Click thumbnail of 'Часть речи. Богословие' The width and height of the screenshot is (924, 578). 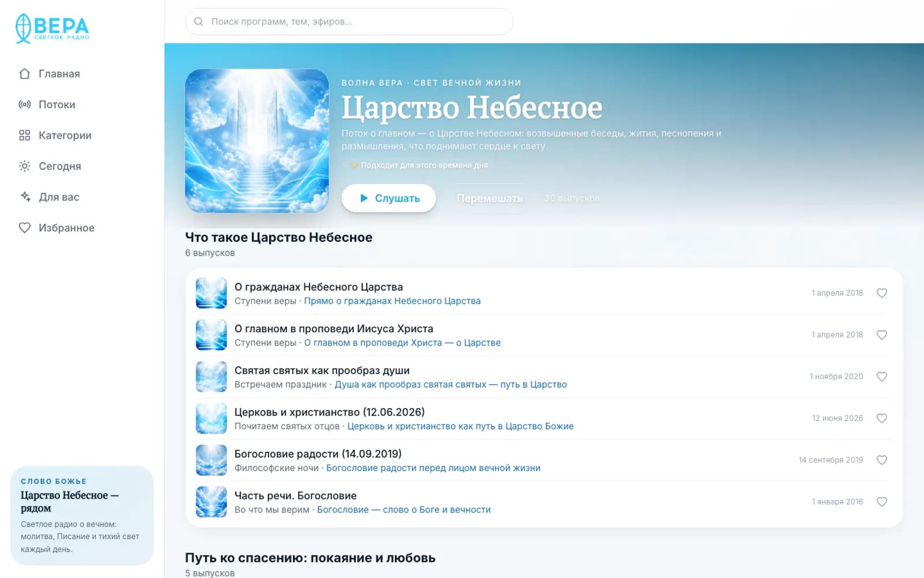pyautogui.click(x=211, y=502)
